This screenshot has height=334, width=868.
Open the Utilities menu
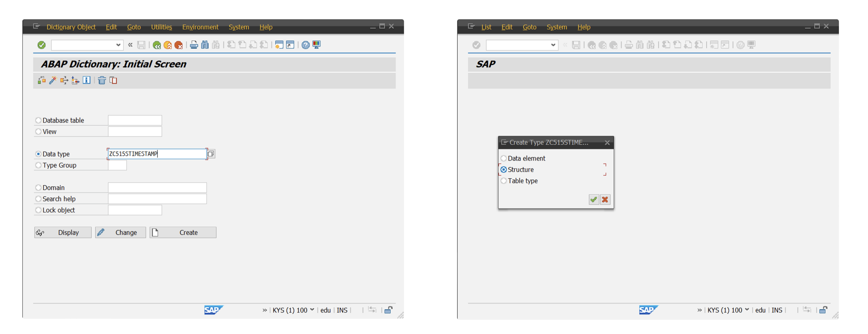[x=161, y=27]
